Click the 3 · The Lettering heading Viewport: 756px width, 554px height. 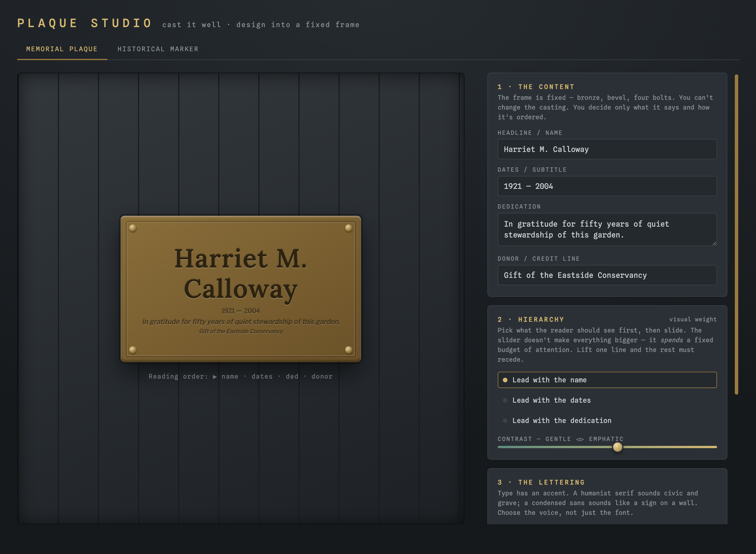click(541, 482)
